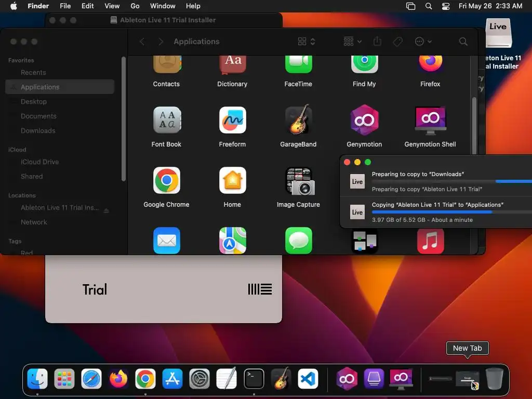Image resolution: width=532 pixels, height=399 pixels.
Task: Select the Image Capture app icon
Action: [300, 181]
